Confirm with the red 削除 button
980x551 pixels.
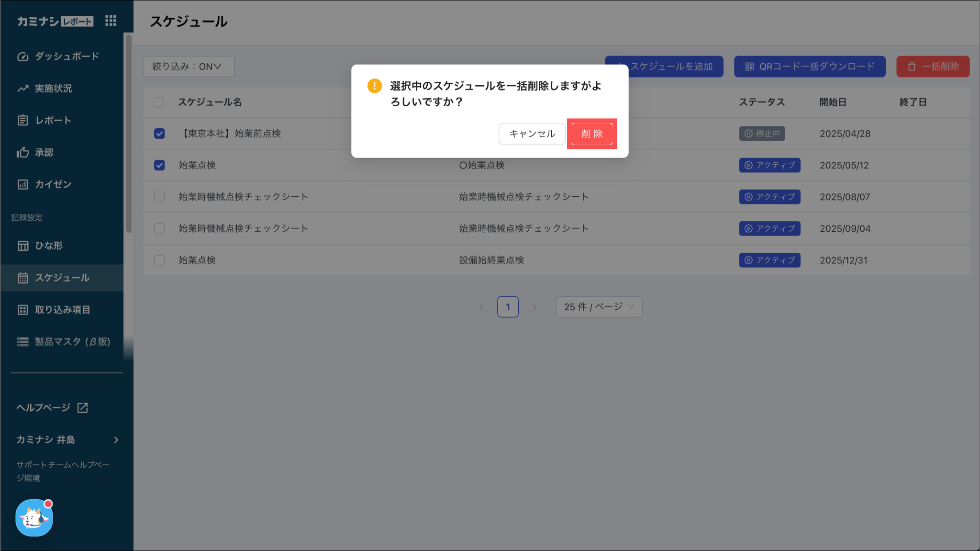click(591, 134)
